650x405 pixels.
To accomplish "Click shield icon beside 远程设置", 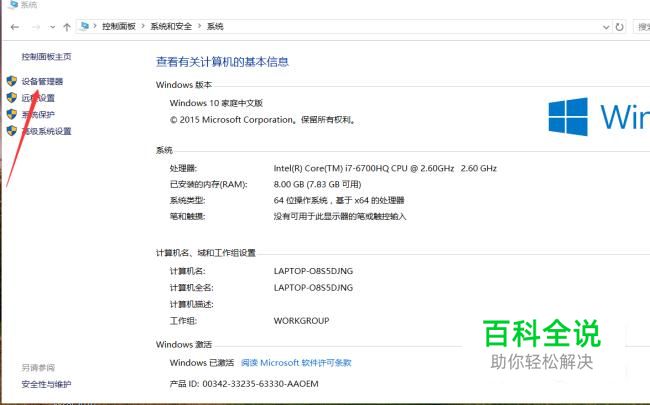I will pos(12,97).
